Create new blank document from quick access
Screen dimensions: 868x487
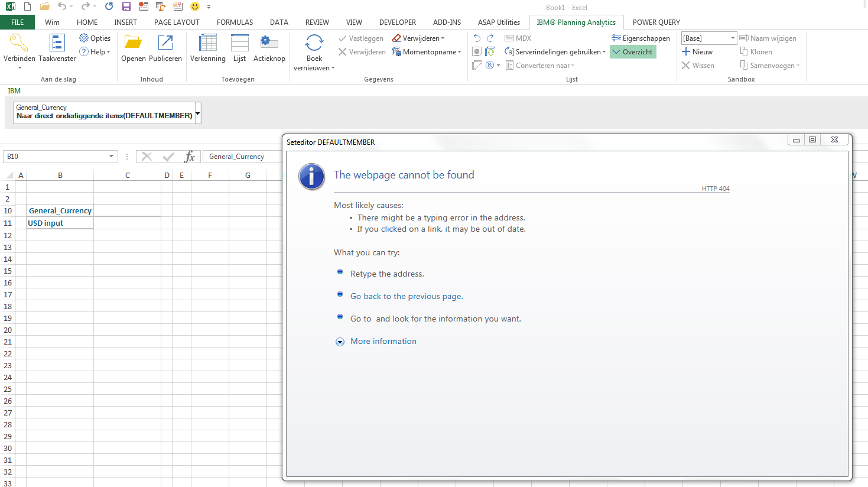[28, 7]
